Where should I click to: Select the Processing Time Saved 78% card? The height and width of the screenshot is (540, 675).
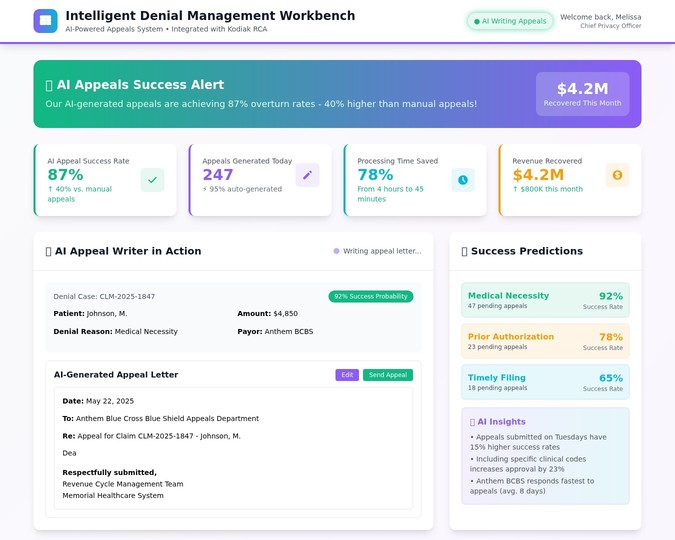click(415, 180)
